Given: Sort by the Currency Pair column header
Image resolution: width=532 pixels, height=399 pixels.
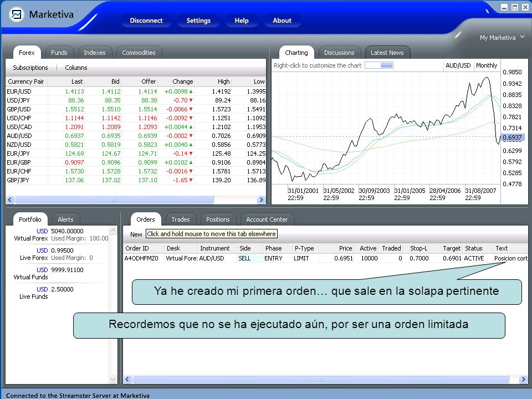Looking at the screenshot, I should (27, 81).
